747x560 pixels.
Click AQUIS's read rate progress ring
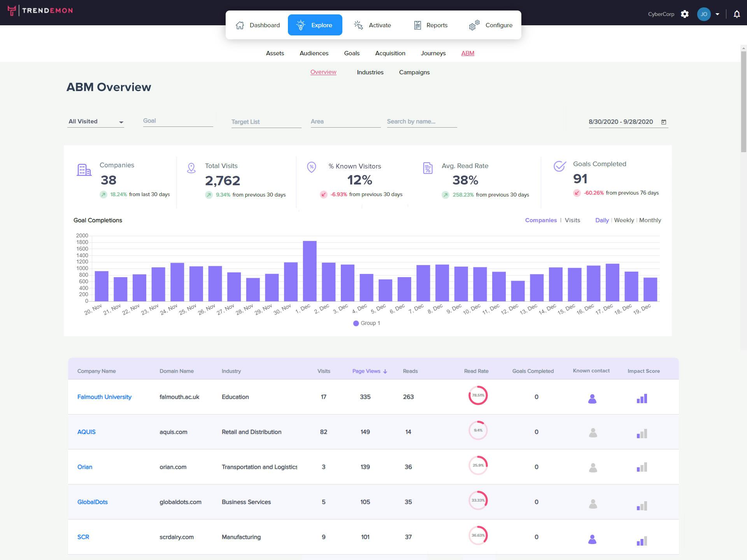tap(477, 430)
